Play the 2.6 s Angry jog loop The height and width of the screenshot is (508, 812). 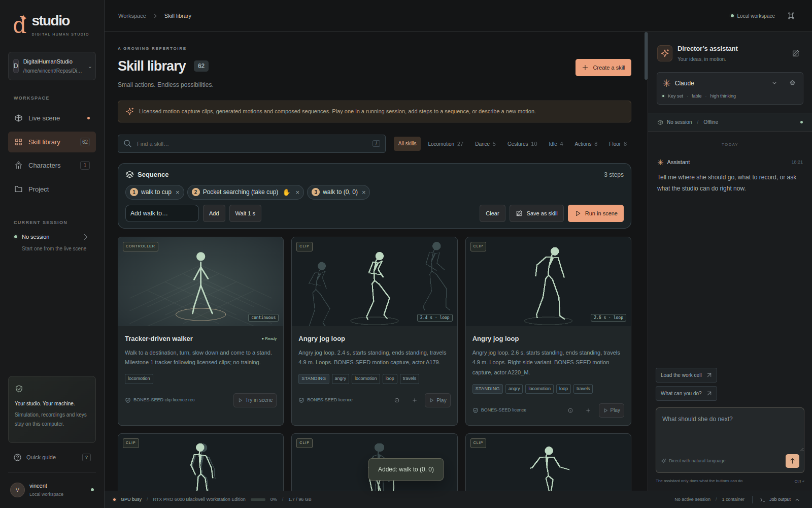(612, 410)
